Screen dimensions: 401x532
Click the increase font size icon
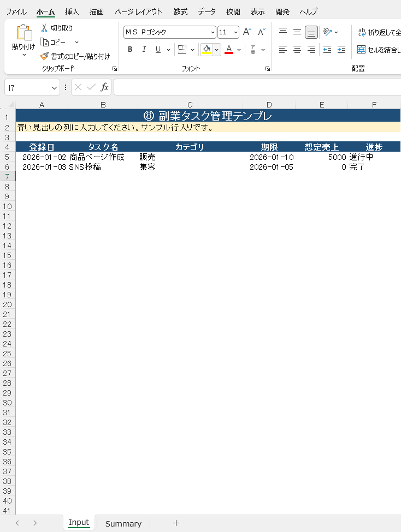click(x=247, y=32)
